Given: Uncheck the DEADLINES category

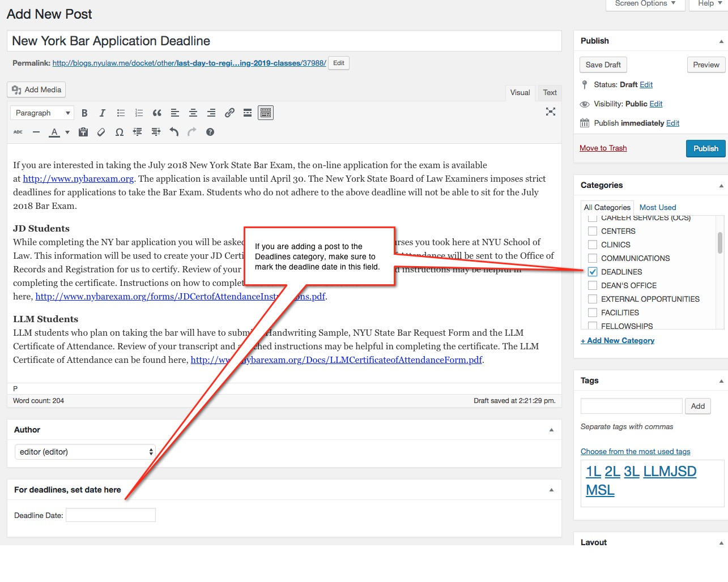Looking at the screenshot, I should (x=592, y=272).
